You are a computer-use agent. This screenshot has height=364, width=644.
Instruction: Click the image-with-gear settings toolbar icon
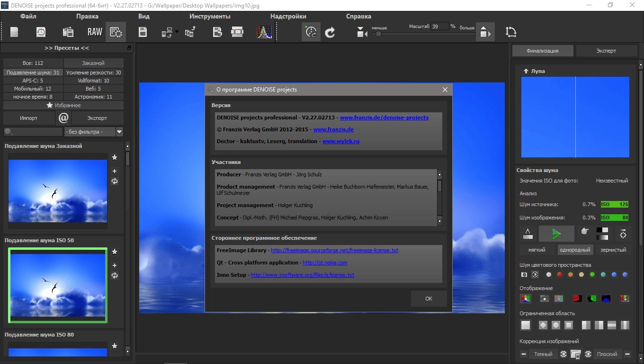pyautogui.click(x=116, y=32)
